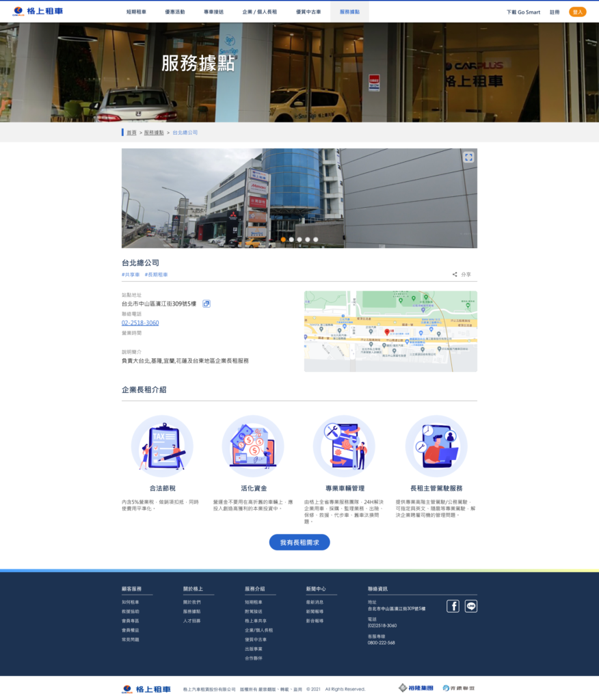Select the last carousel indicator dot
The width and height of the screenshot is (599, 700).
316,239
